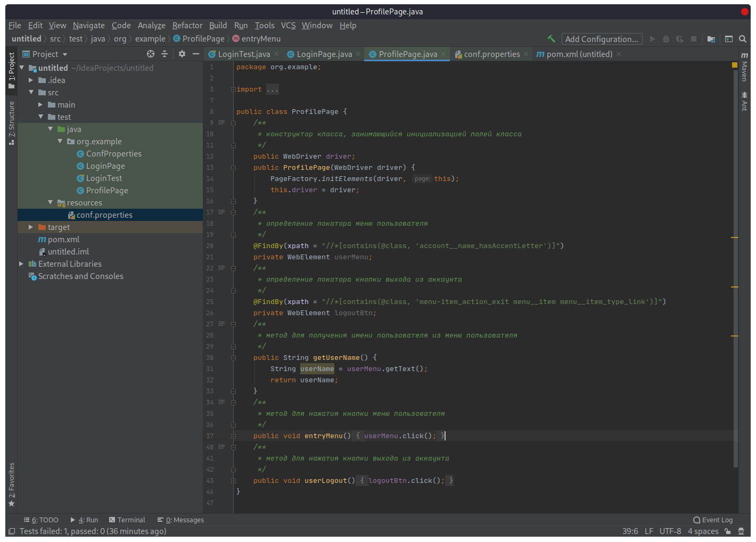Open the Refactor menu
The width and height of the screenshot is (756, 542).
(187, 25)
